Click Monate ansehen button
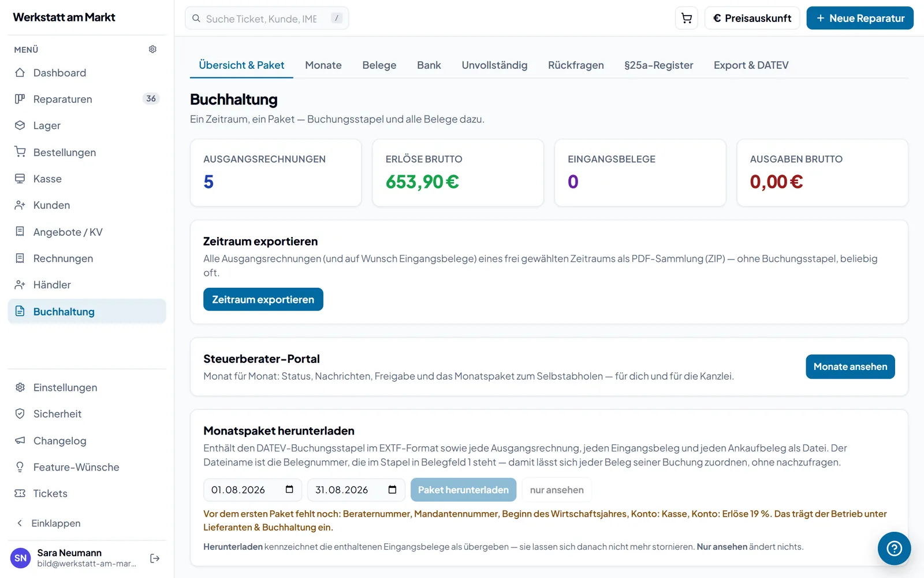Screen dimensions: 924x578 pos(850,366)
